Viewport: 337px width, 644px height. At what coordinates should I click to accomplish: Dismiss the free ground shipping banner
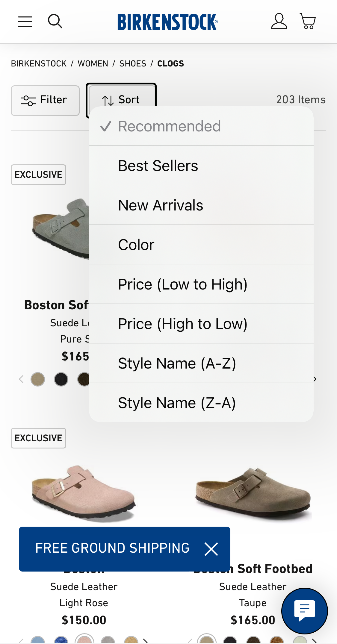[x=211, y=549]
